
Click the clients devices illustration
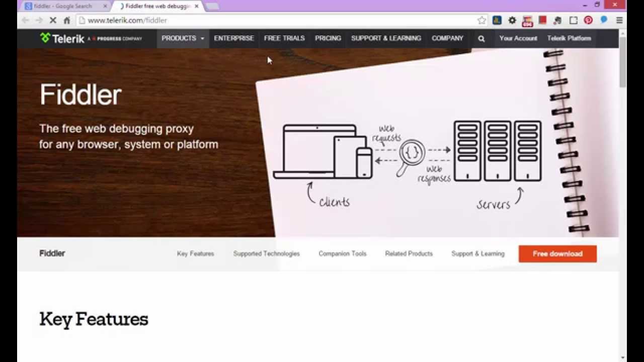(323, 152)
